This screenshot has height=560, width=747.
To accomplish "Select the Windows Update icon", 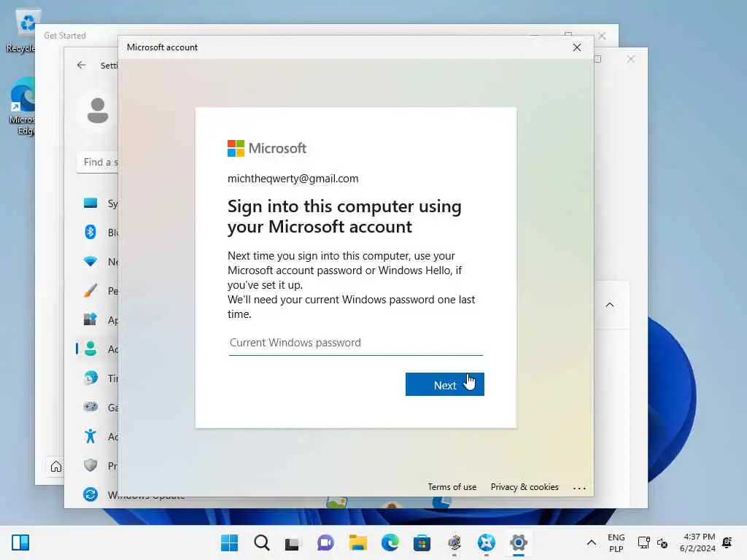I will (90, 495).
